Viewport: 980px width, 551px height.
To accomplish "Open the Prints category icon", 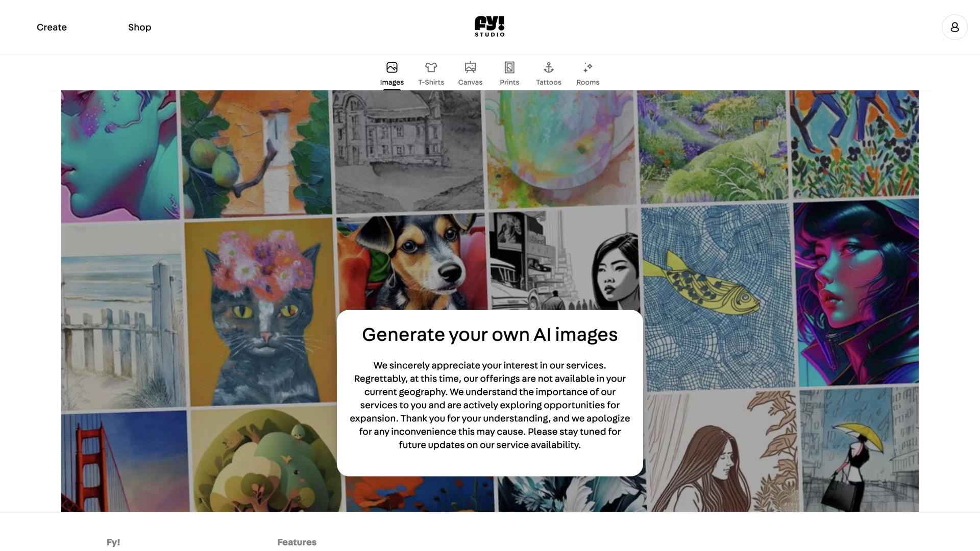I will 509,67.
